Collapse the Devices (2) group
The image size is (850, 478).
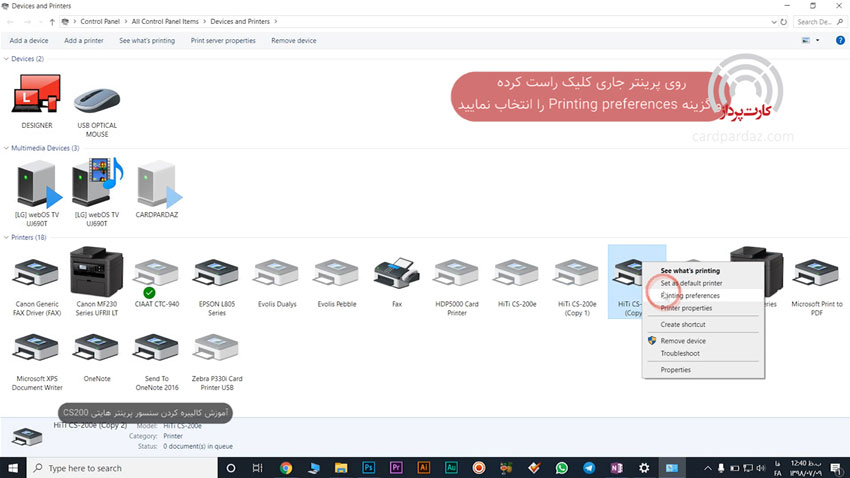pos(6,59)
